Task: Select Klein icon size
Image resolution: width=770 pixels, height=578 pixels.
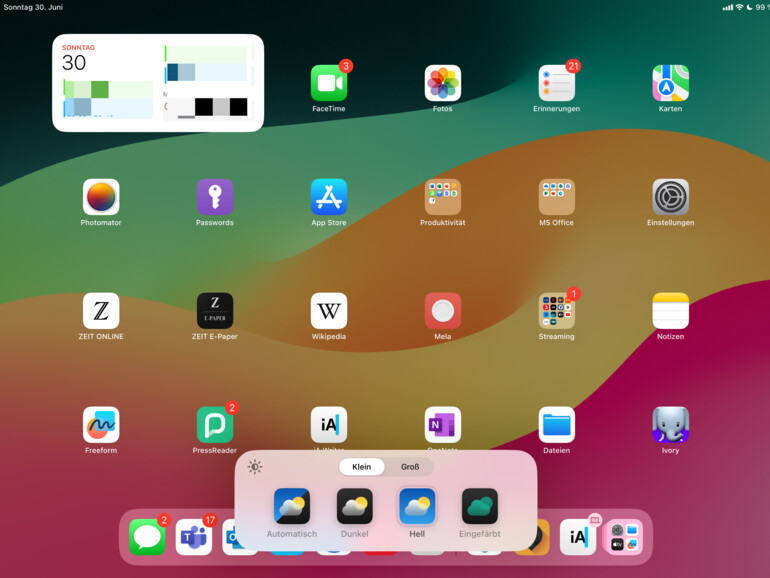Action: (x=361, y=467)
